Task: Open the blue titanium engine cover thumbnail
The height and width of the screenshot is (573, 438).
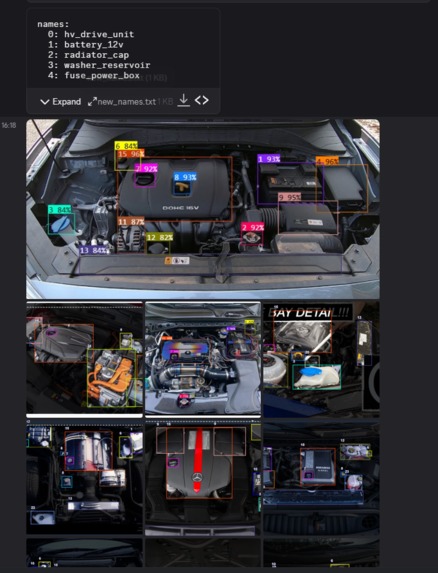Action: tap(203, 359)
